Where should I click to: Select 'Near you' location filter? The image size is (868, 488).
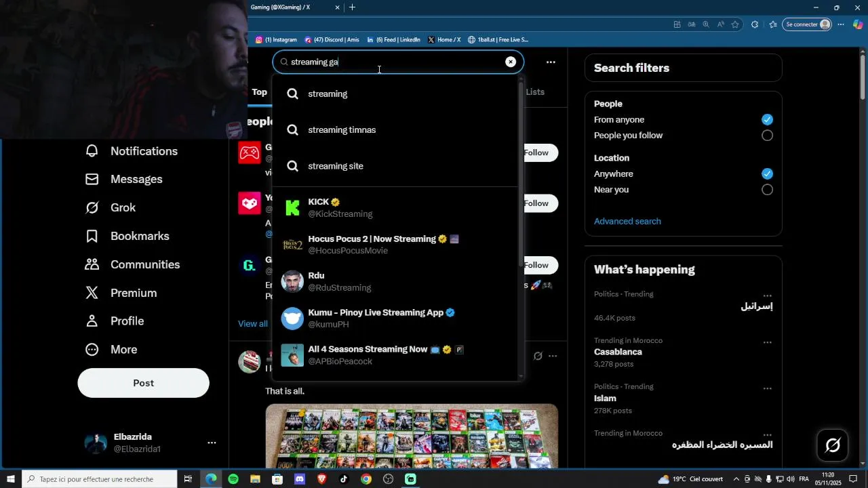[x=767, y=190]
